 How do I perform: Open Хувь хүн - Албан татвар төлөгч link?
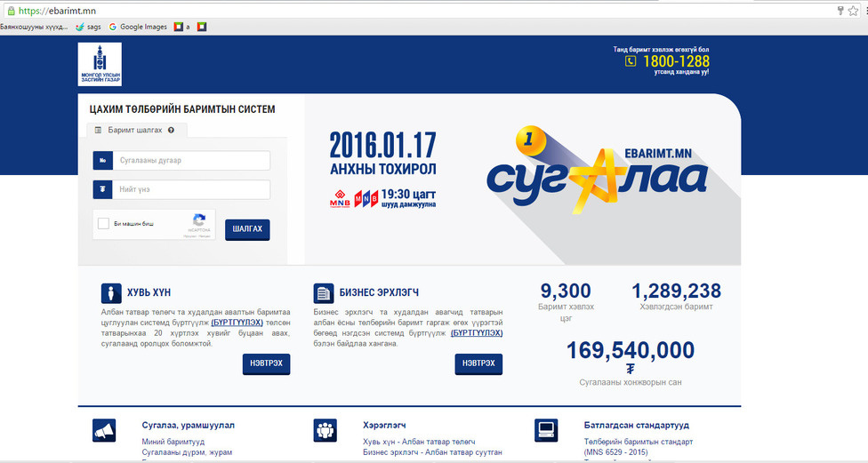pyautogui.click(x=419, y=442)
